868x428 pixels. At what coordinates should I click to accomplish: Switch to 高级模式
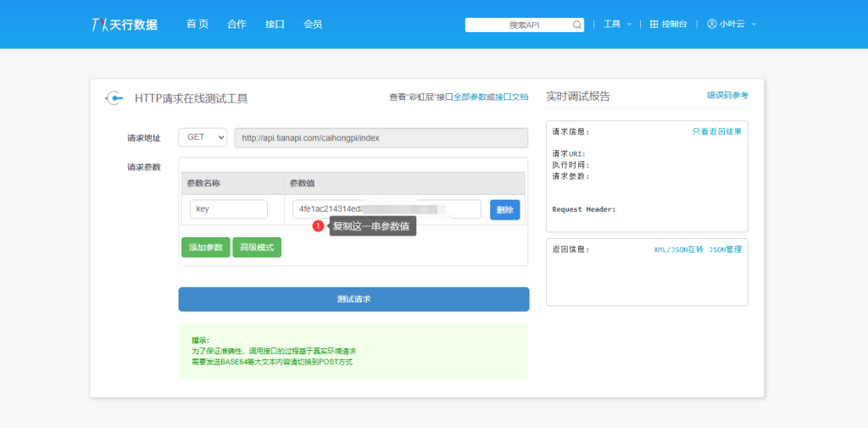[x=257, y=247]
